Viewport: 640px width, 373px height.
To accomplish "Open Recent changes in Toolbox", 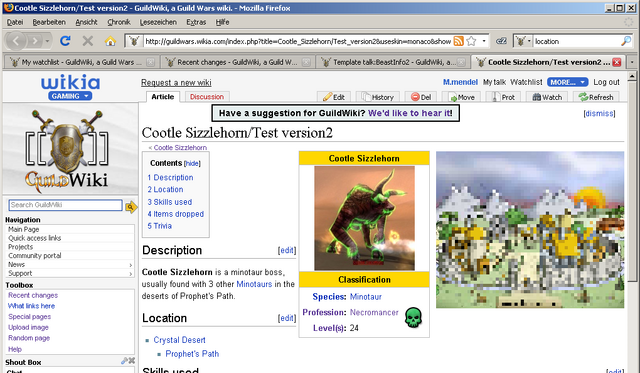I will [x=33, y=295].
